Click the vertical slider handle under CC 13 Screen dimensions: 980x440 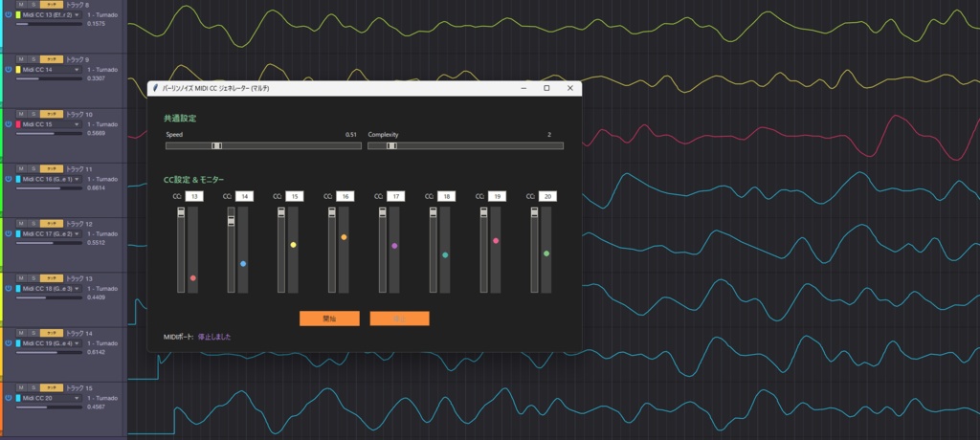click(x=181, y=212)
